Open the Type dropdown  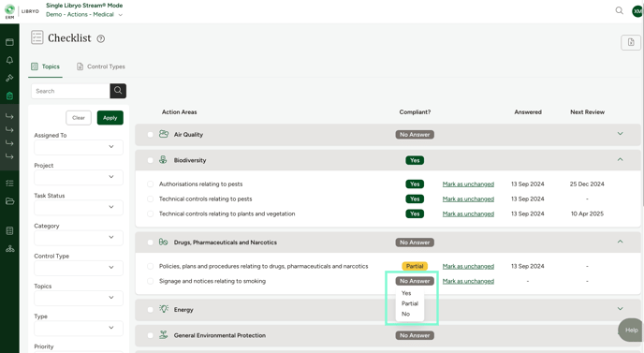pyautogui.click(x=79, y=328)
